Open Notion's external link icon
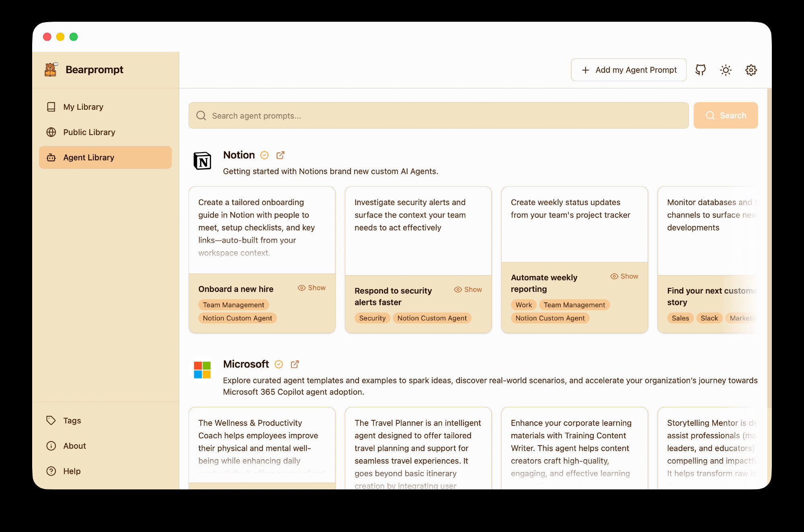The width and height of the screenshot is (804, 532). click(281, 155)
